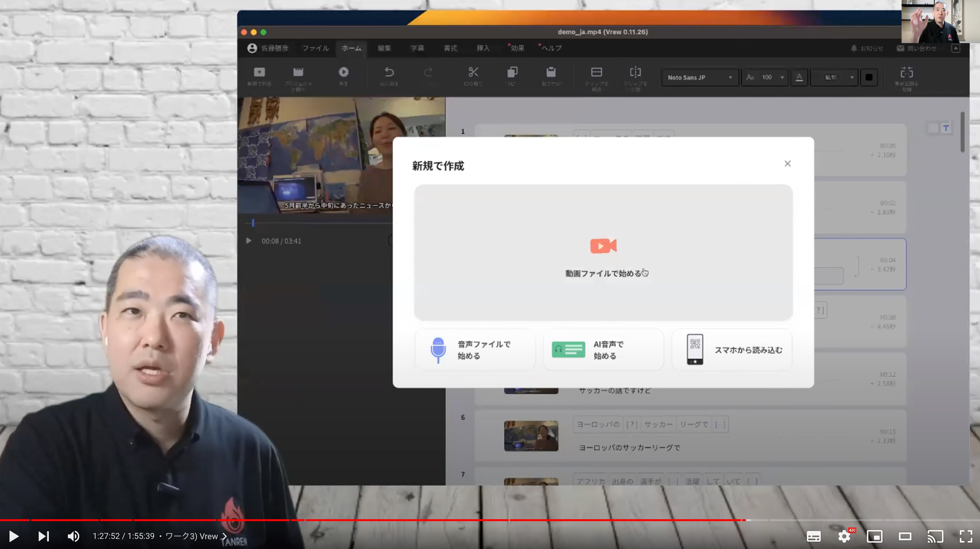Viewport: 980px width, 549px height.
Task: Click the microphone icon in the dialog
Action: click(x=438, y=350)
